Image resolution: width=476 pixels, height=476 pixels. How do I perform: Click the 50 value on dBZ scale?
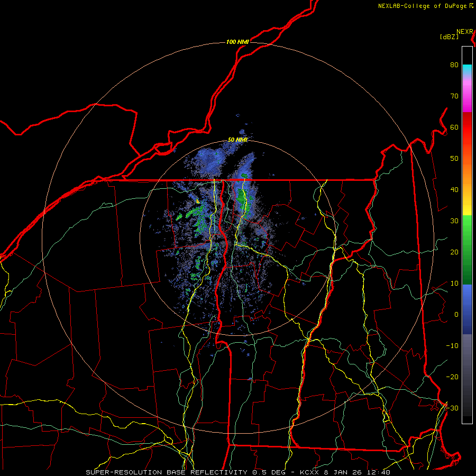click(x=454, y=159)
